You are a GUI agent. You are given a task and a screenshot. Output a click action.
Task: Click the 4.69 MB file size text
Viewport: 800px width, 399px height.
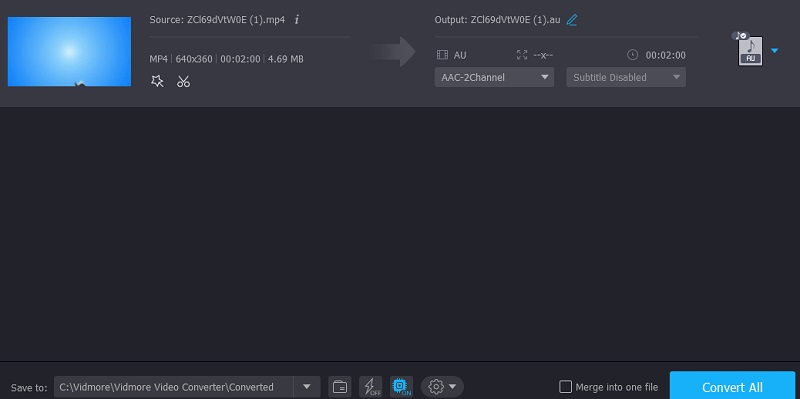pos(286,59)
